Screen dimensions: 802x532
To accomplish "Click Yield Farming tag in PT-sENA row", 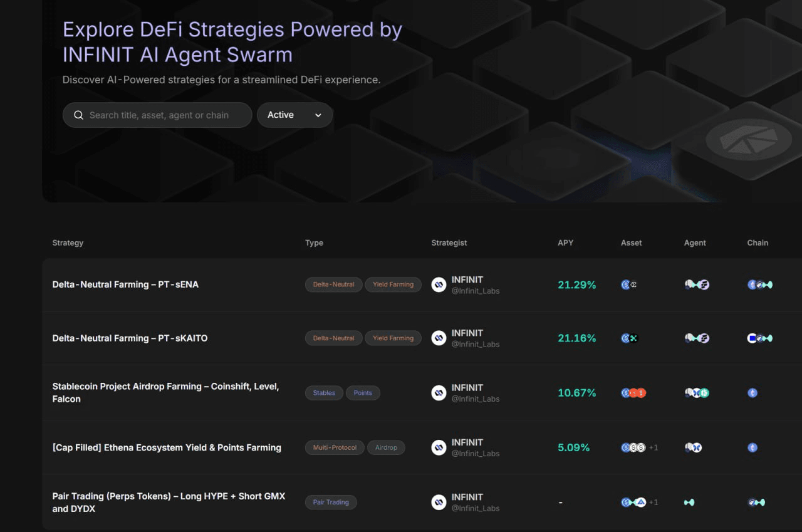I will coord(393,284).
